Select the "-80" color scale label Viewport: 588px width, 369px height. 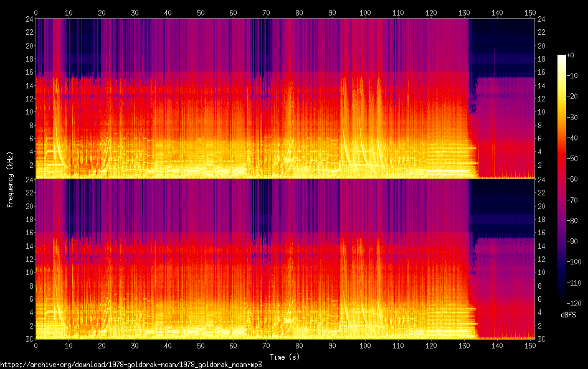(572, 221)
